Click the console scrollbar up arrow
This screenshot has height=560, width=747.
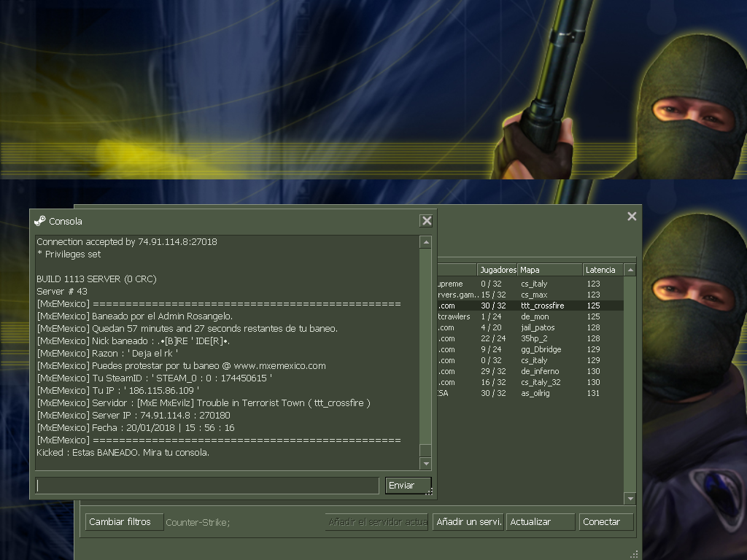[426, 242]
